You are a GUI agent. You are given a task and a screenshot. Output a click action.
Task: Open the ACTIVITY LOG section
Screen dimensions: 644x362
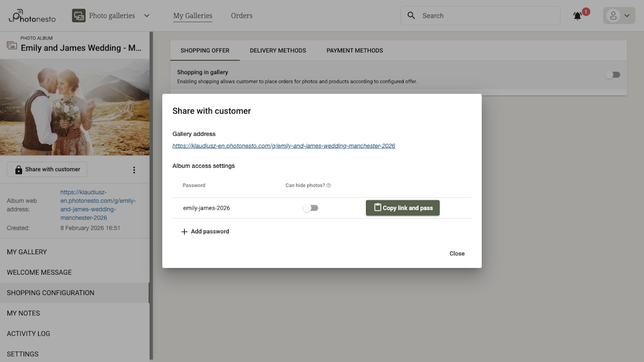coord(28,333)
